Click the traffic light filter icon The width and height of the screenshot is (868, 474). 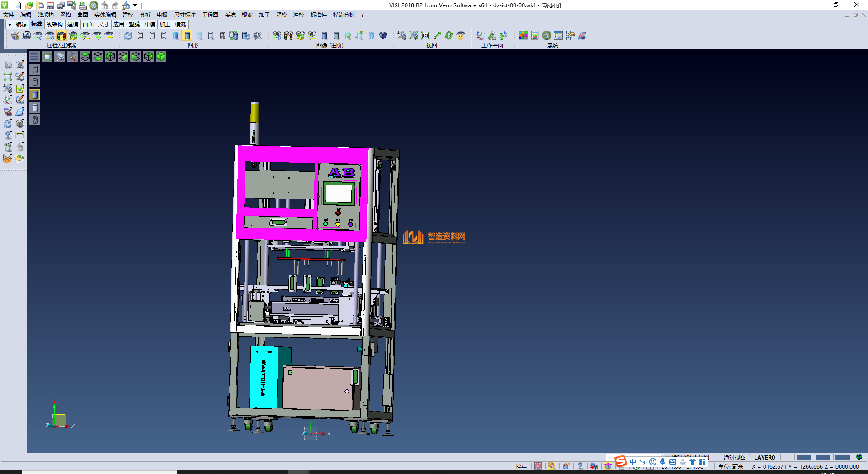tap(61, 36)
